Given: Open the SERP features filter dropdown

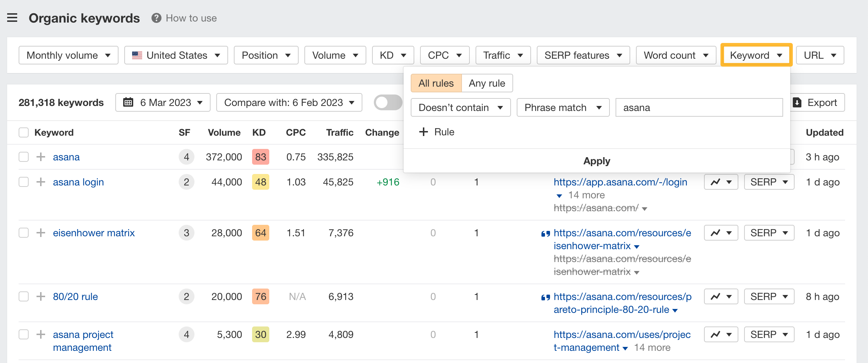Looking at the screenshot, I should point(583,55).
